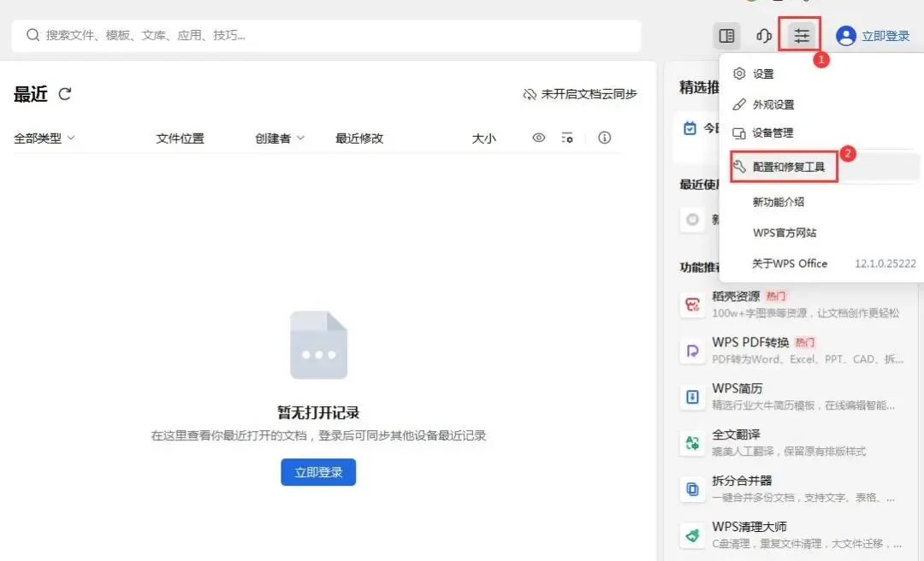The image size is (924, 561).
Task: Sort by 大小 column header
Action: pos(483,139)
